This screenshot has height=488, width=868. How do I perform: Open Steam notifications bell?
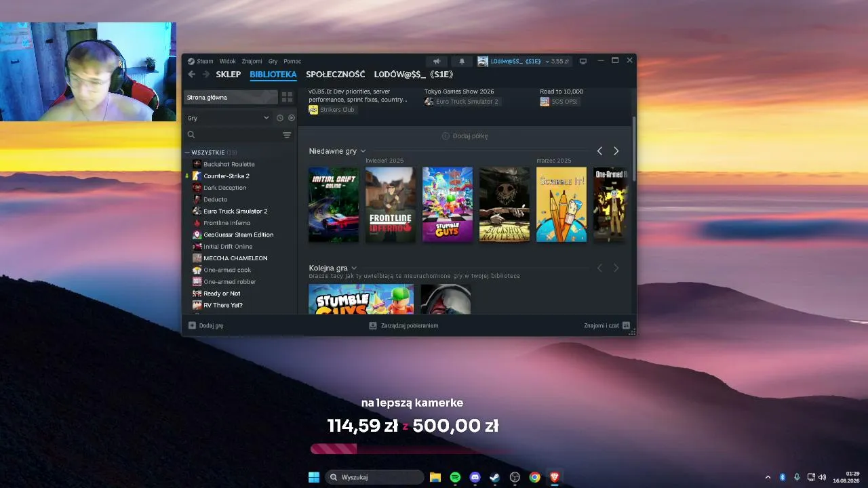[x=462, y=61]
